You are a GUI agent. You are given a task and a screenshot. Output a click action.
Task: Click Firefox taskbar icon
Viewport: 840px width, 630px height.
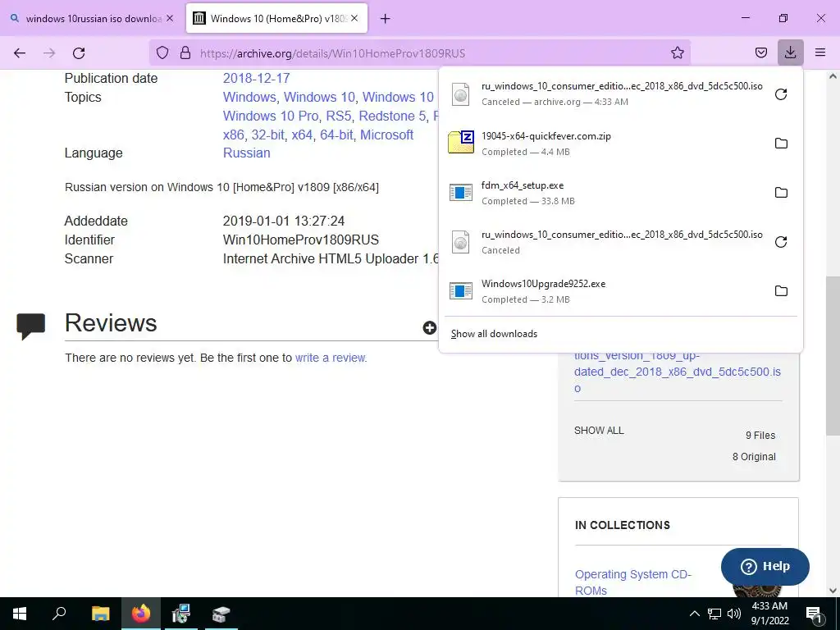pos(141,614)
